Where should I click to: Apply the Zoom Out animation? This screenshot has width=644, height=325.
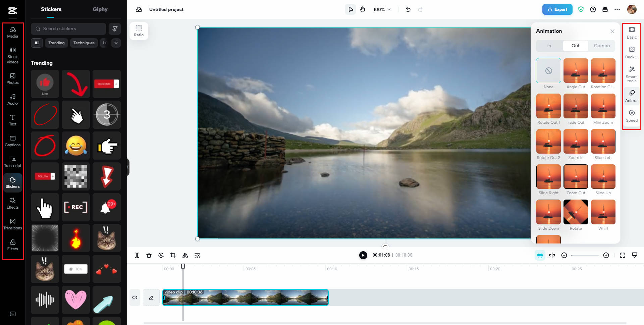tap(576, 176)
